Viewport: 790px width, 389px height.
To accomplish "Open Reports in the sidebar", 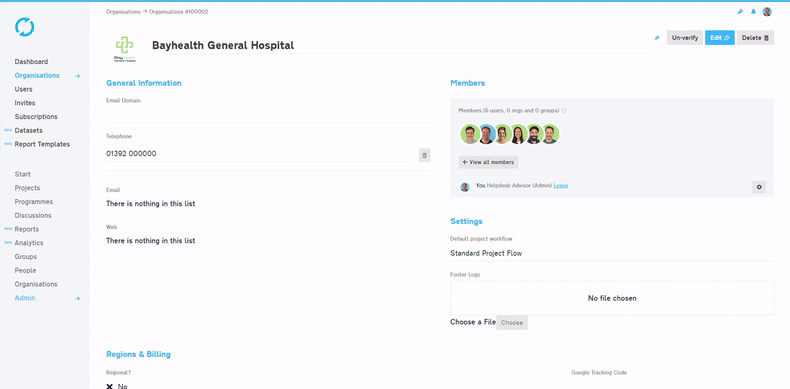I will 27,229.
